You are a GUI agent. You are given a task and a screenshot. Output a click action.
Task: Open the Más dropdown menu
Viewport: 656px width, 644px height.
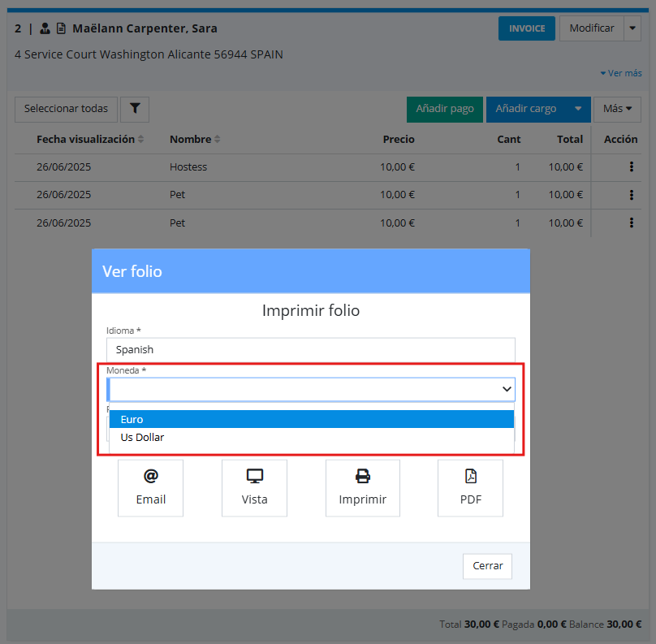[x=616, y=109]
